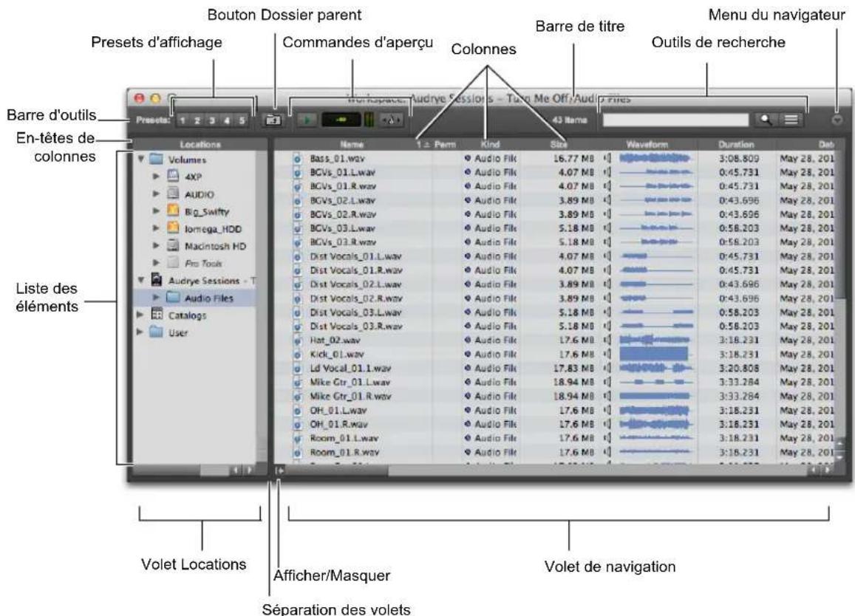The height and width of the screenshot is (616, 855).
Task: Collapse the Volumes tree node
Action: tap(140, 160)
